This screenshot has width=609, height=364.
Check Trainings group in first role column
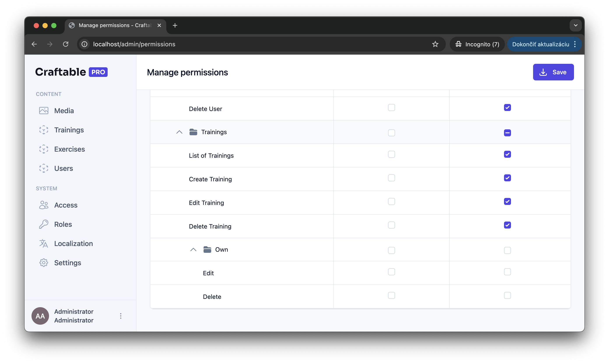[391, 133]
